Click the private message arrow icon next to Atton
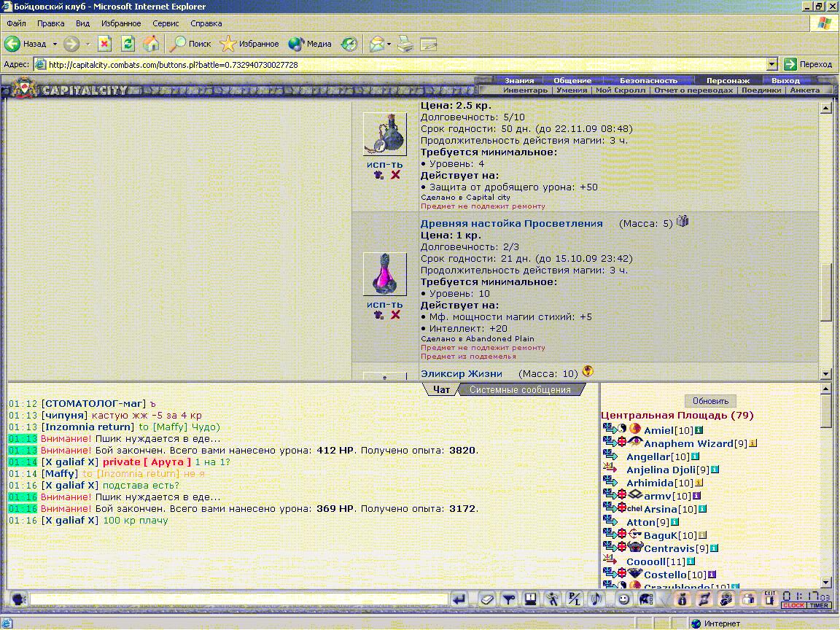The width and height of the screenshot is (840, 630). coord(610,522)
